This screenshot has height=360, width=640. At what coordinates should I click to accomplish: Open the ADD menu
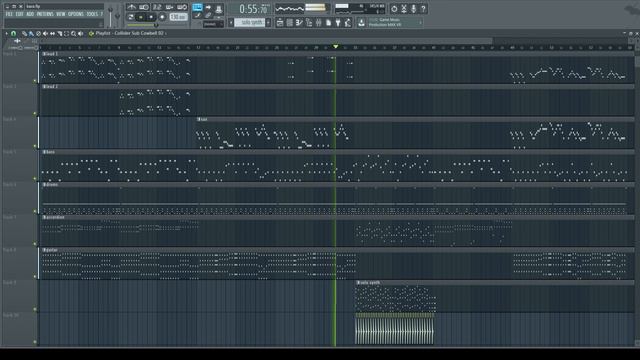tap(30, 14)
